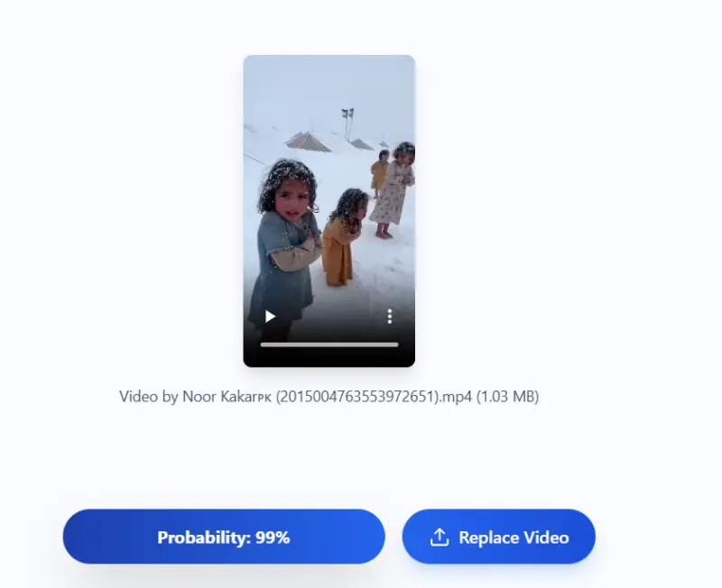
Task: Click the Noor Kakar video filename
Action: tap(329, 396)
